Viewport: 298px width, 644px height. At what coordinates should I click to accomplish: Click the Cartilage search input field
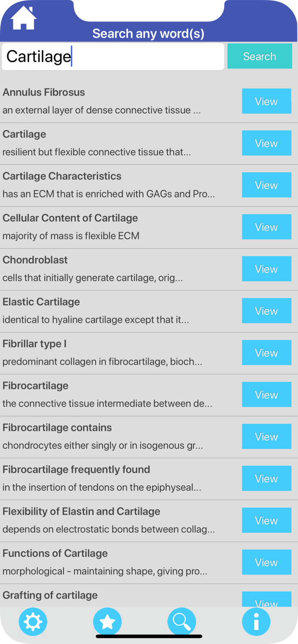(x=113, y=56)
